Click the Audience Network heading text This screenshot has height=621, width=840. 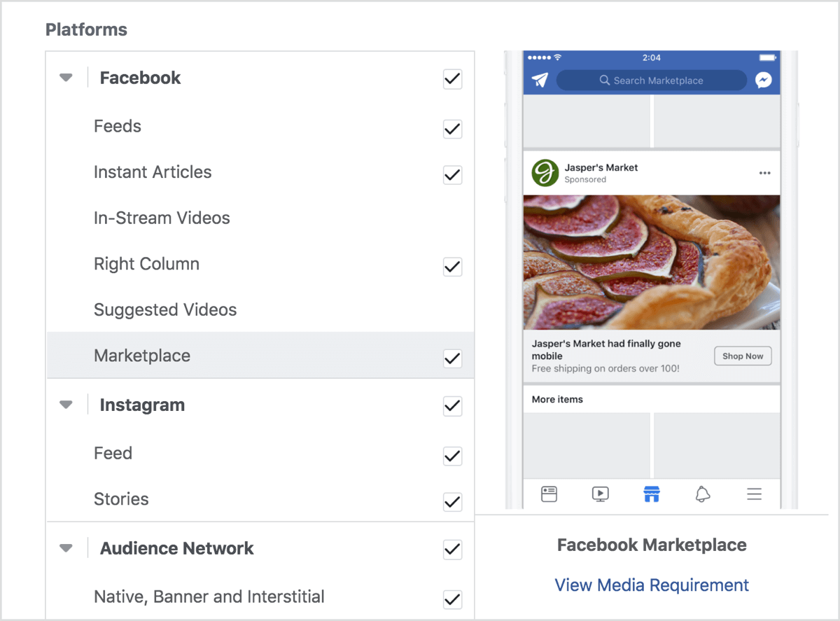177,548
